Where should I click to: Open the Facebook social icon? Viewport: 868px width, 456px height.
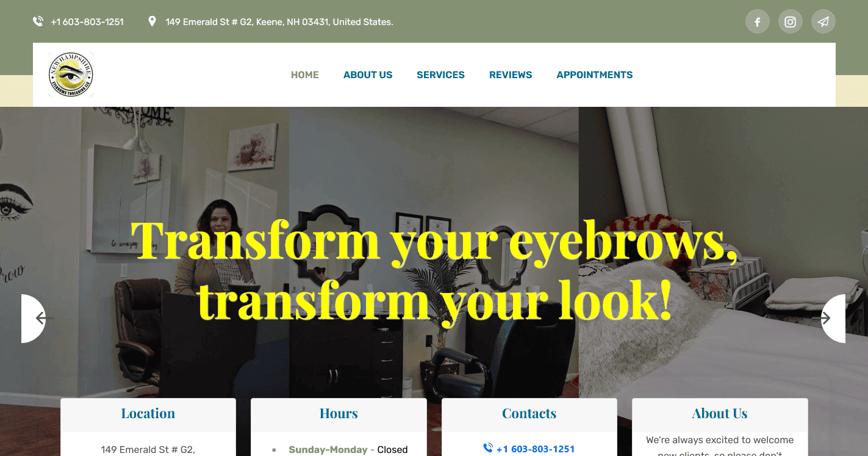[x=758, y=22]
